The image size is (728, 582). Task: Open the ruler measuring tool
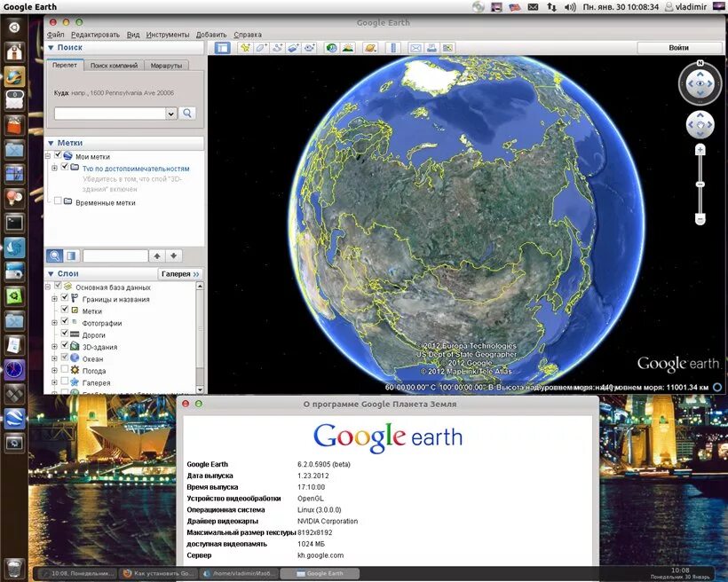pyautogui.click(x=393, y=47)
